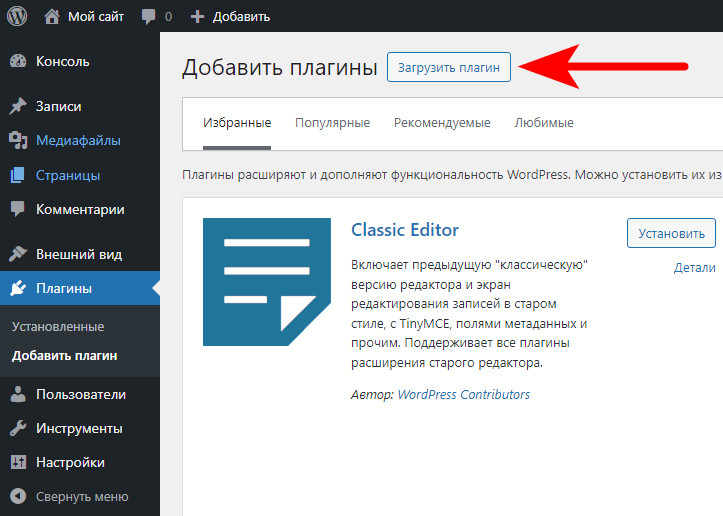Click the Пользователи user icon

(18, 394)
